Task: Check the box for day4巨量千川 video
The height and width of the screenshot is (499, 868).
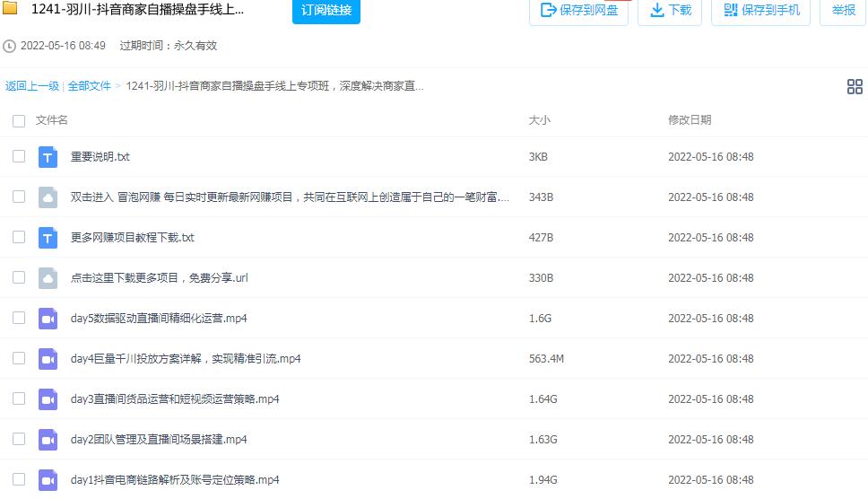Action: coord(19,358)
